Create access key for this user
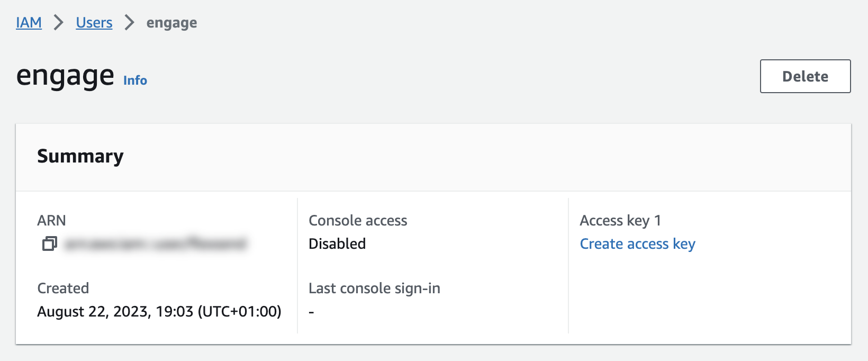 637,244
